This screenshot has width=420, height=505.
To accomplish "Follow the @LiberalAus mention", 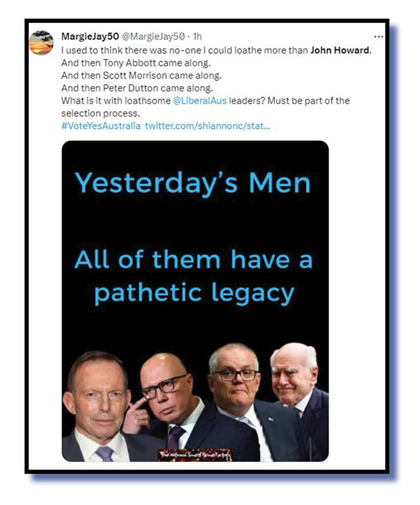I will (x=200, y=101).
